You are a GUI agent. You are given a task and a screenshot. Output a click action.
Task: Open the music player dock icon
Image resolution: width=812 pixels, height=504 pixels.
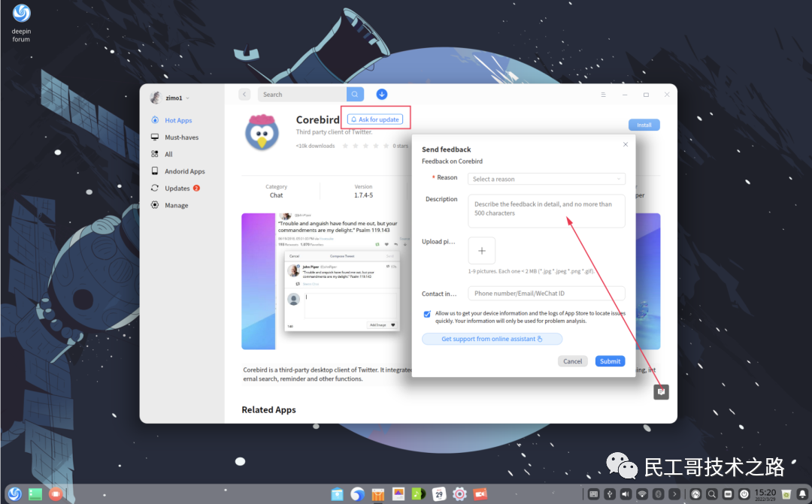pos(419,494)
